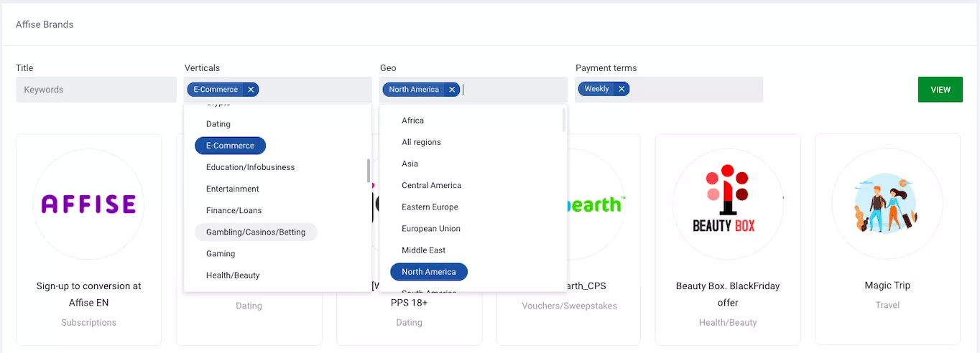
Task: Deselect E-Commerce in the Verticals dropdown list
Action: tap(230, 146)
